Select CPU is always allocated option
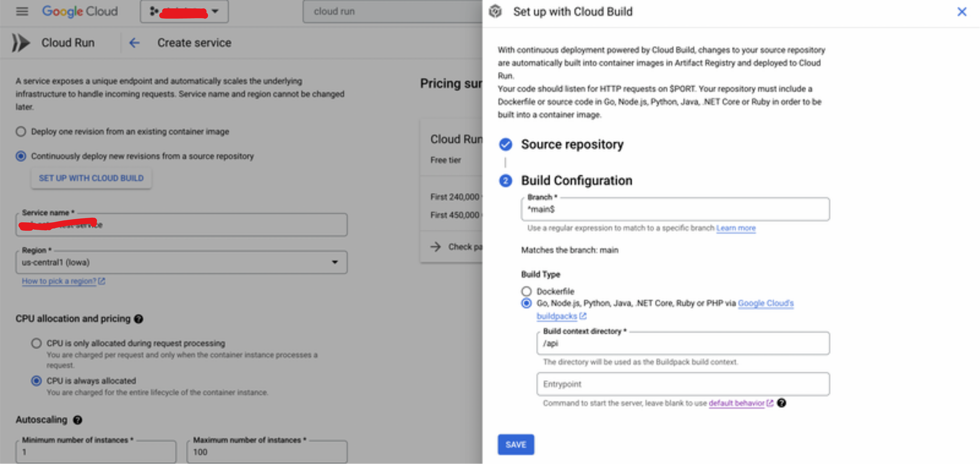 pyautogui.click(x=37, y=381)
